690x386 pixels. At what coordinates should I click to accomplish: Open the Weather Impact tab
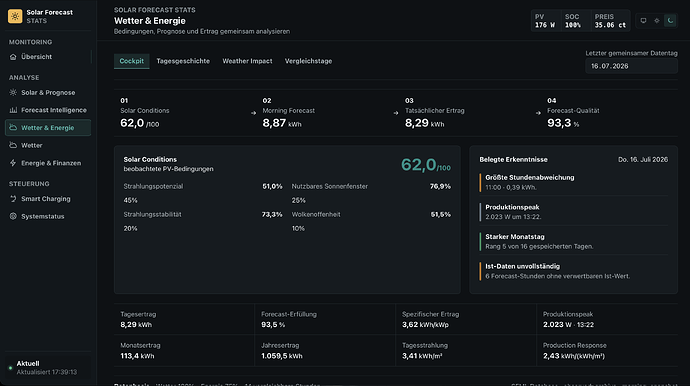click(x=247, y=61)
